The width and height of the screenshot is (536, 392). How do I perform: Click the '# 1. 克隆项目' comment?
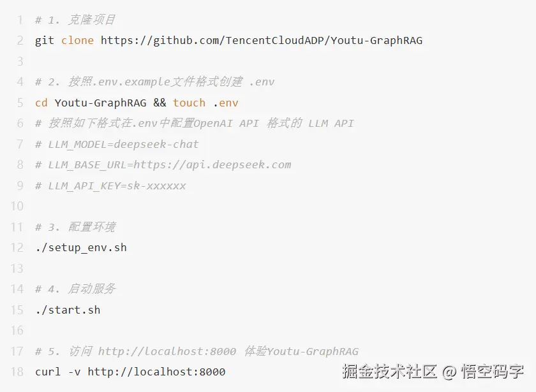click(x=75, y=20)
